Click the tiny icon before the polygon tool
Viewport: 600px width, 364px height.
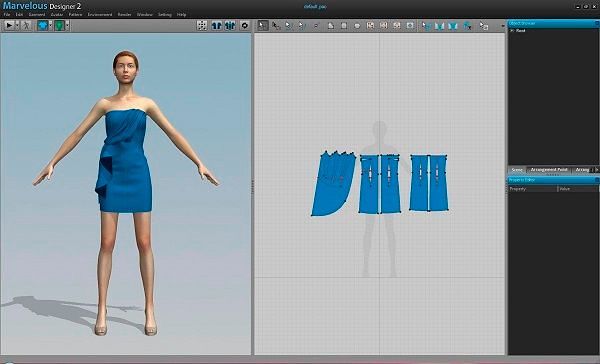point(316,26)
